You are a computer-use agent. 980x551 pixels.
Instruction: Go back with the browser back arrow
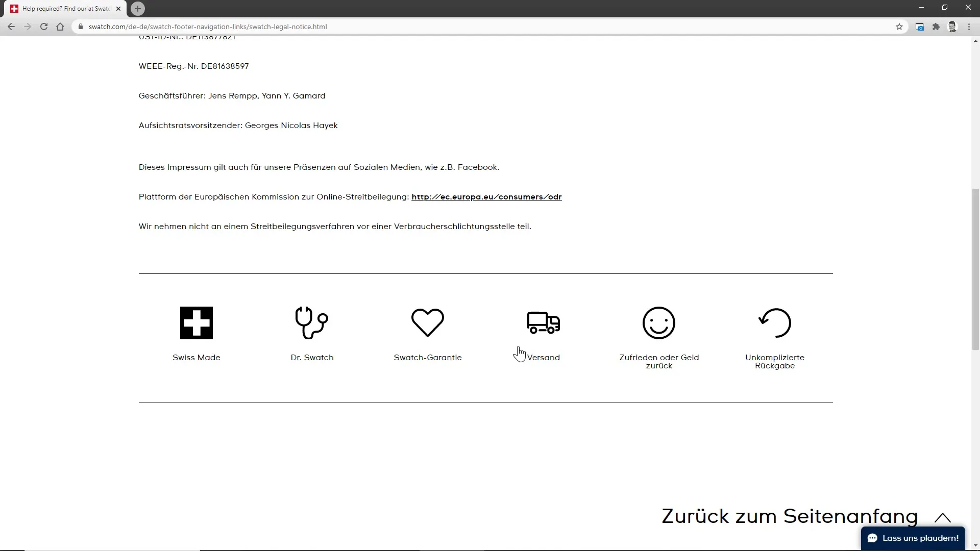point(11,27)
